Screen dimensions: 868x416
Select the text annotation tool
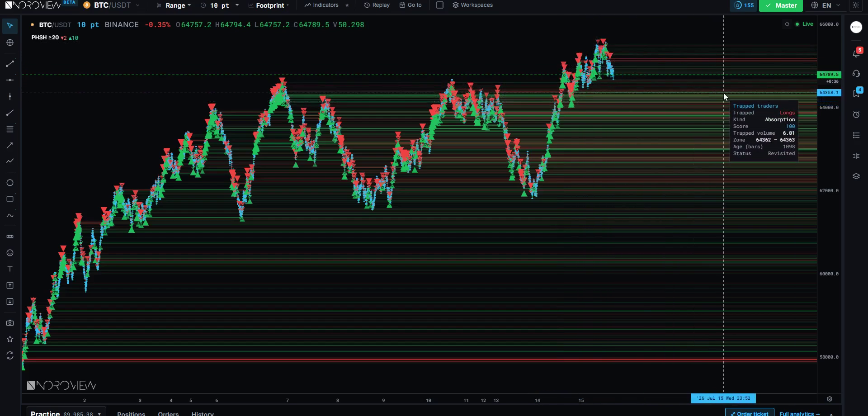coord(10,269)
